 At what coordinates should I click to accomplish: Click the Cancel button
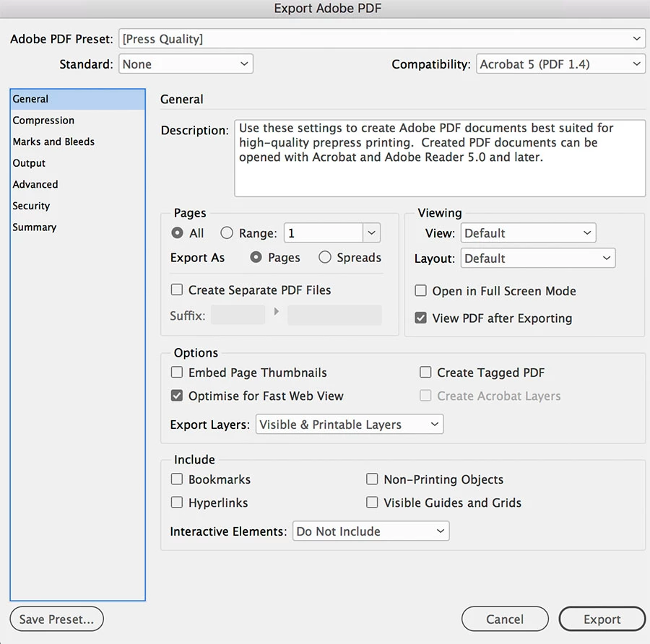click(x=505, y=619)
